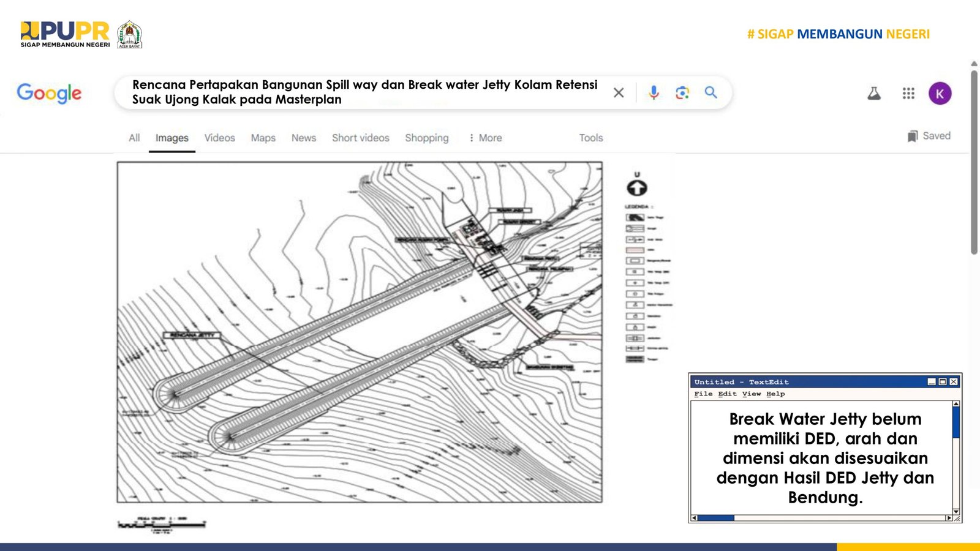Open the Maps tab
Viewport: 980px width, 551px height.
263,138
